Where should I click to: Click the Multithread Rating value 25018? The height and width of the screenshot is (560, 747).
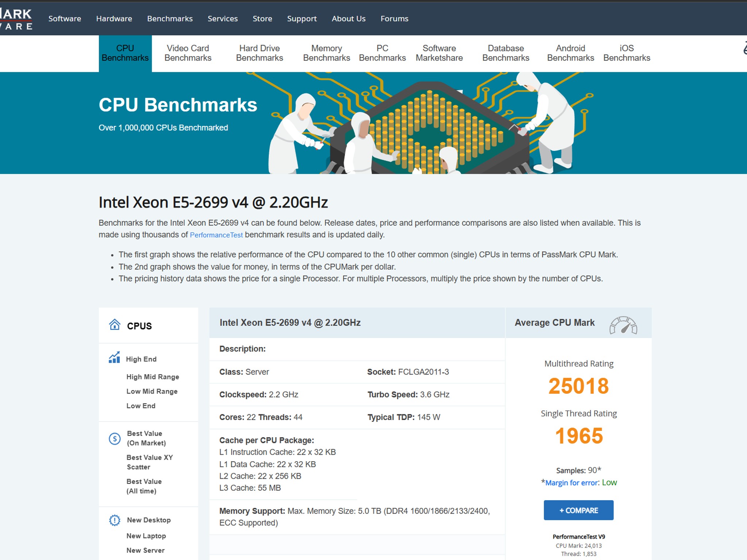pyautogui.click(x=578, y=386)
